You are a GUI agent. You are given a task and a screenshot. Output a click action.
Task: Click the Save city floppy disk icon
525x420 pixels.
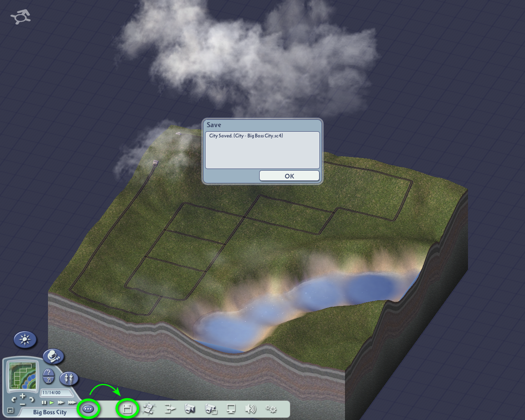coord(127,409)
